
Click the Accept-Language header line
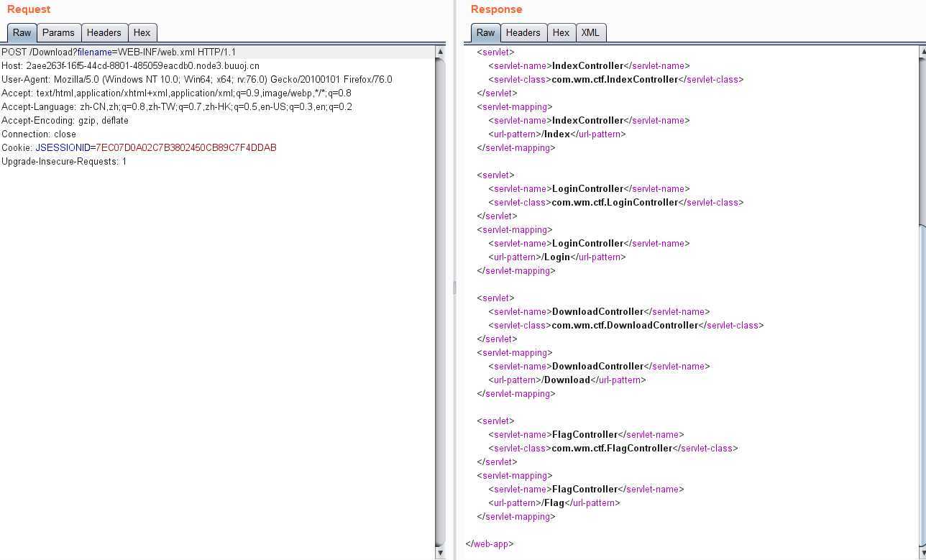177,107
